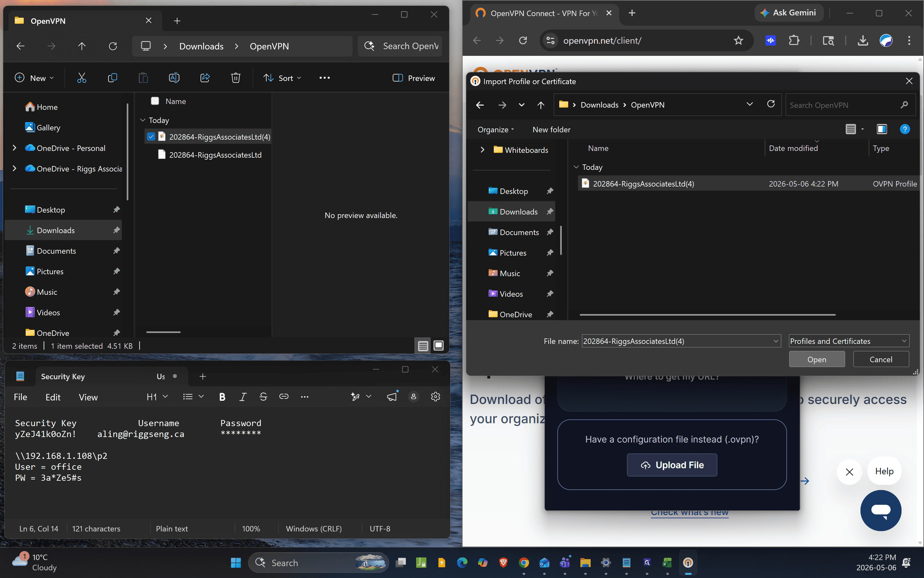
Task: Bookmark this page with Chrome star icon
Action: coord(739,40)
